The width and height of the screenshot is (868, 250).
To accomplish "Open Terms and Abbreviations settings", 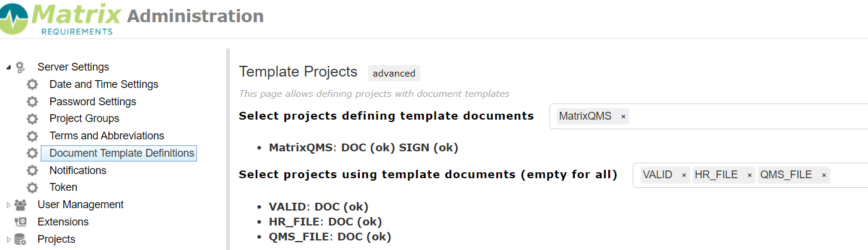I will 107,136.
